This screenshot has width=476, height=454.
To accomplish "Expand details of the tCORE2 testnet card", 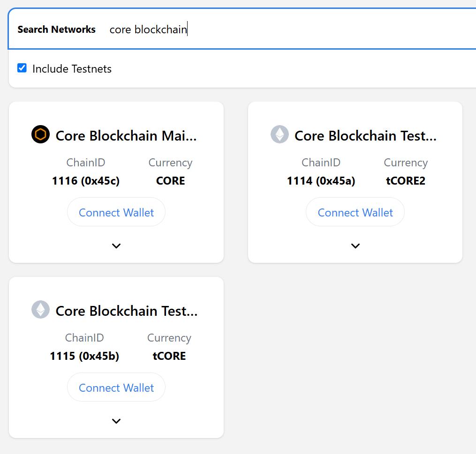I will point(355,246).
